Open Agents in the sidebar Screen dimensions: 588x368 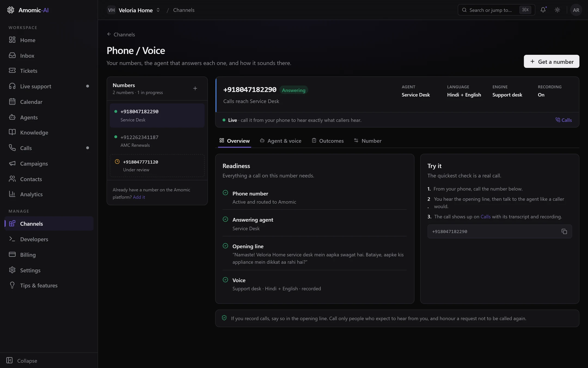tap(49, 117)
